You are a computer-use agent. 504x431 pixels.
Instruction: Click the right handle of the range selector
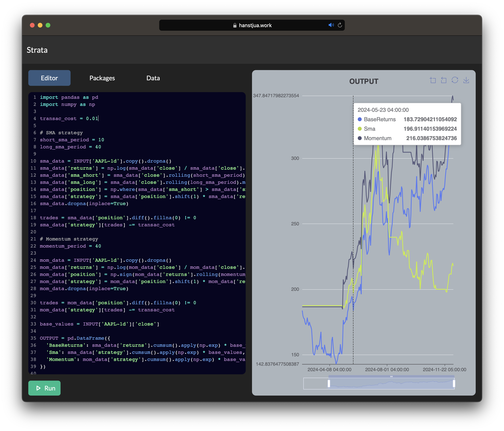coord(454,384)
